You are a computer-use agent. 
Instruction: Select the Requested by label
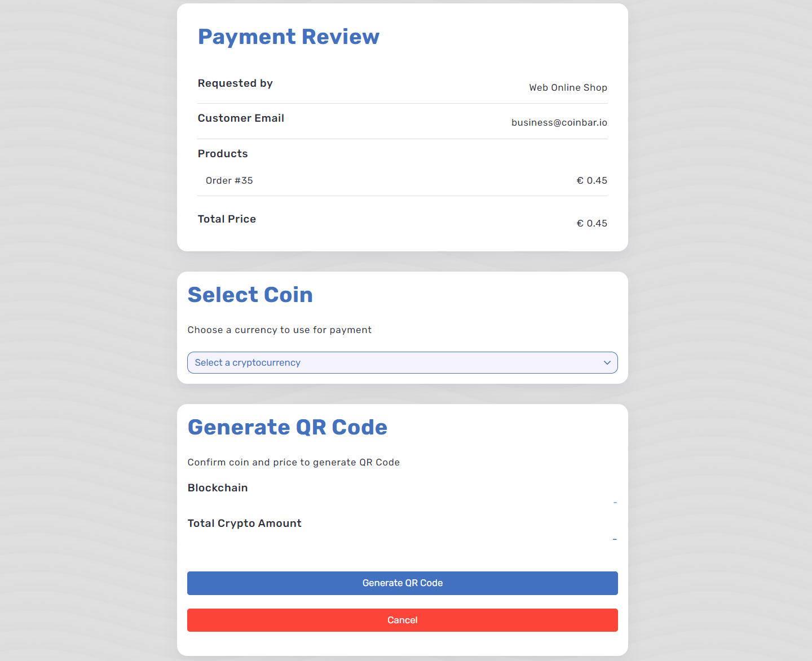pos(235,83)
